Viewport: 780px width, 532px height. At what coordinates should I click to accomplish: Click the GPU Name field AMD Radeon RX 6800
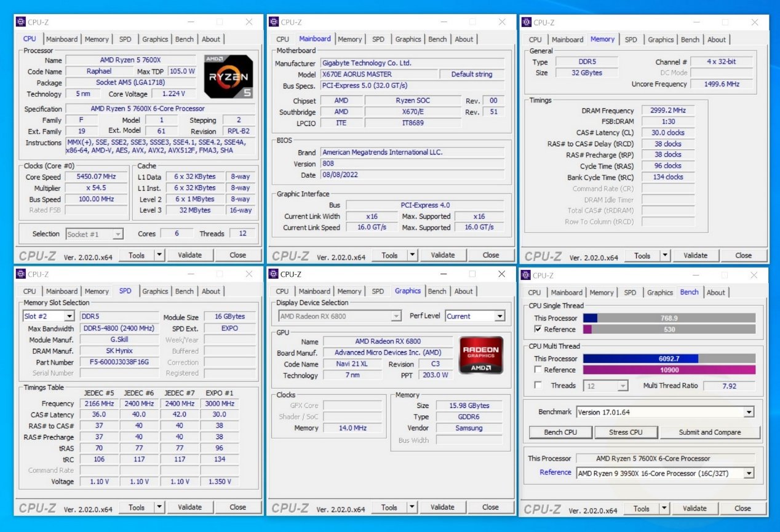388,341
